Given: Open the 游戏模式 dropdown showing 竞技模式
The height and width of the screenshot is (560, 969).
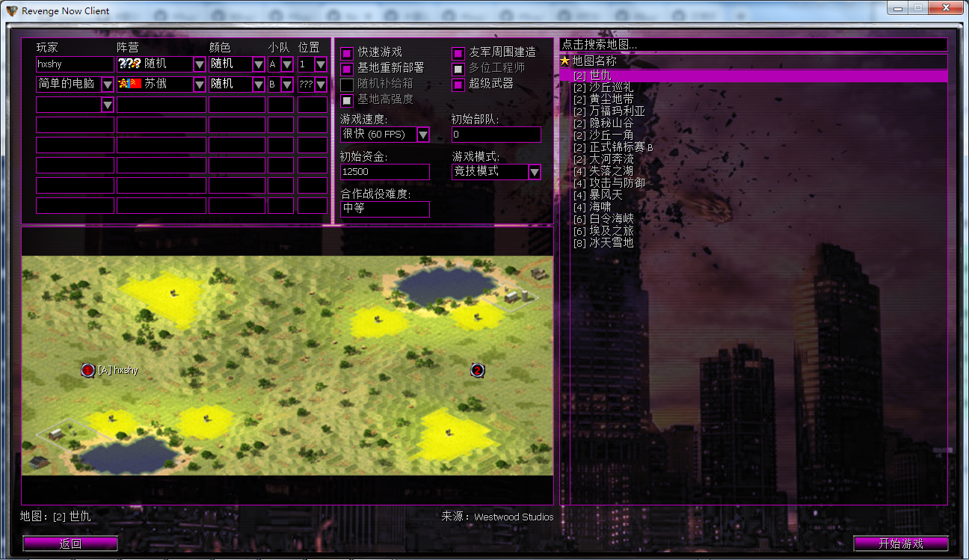Looking at the screenshot, I should click(x=534, y=172).
